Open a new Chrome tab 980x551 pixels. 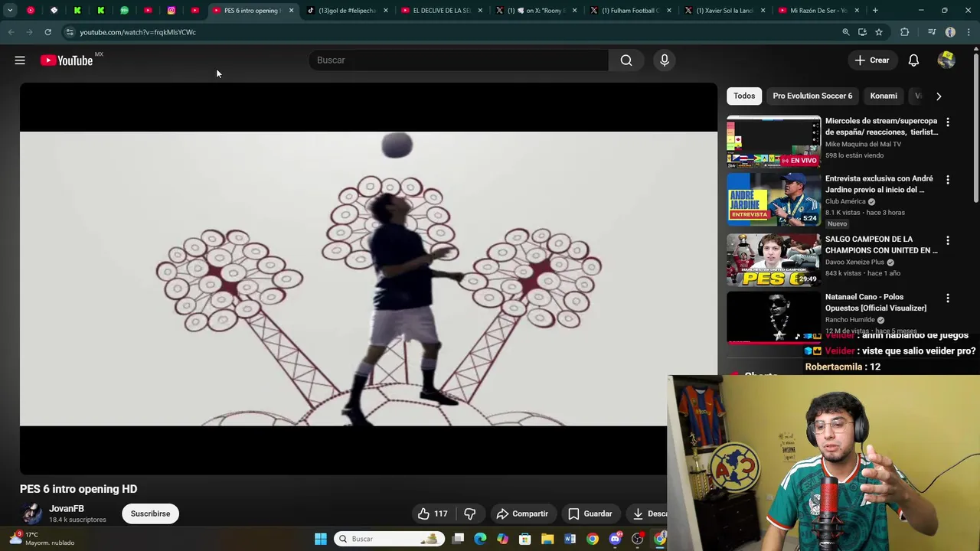(875, 11)
